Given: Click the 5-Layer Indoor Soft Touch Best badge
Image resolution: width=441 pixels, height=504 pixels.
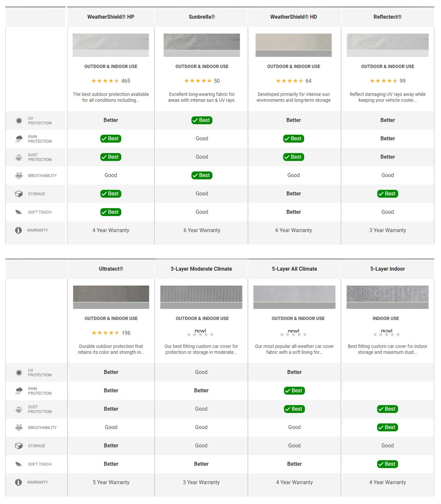Looking at the screenshot, I should coord(388,464).
